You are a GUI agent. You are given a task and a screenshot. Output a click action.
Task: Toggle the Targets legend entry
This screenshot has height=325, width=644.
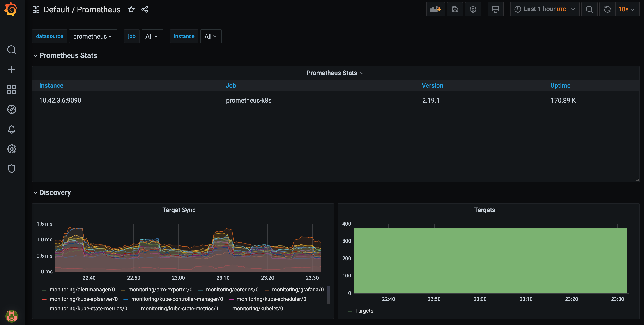tap(364, 311)
